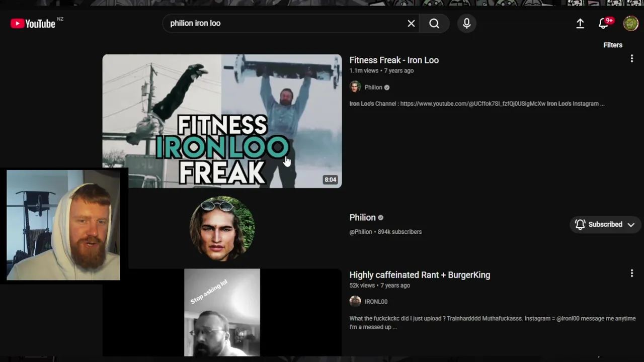Click the 1.1m views text
644x362 pixels.
click(x=364, y=70)
